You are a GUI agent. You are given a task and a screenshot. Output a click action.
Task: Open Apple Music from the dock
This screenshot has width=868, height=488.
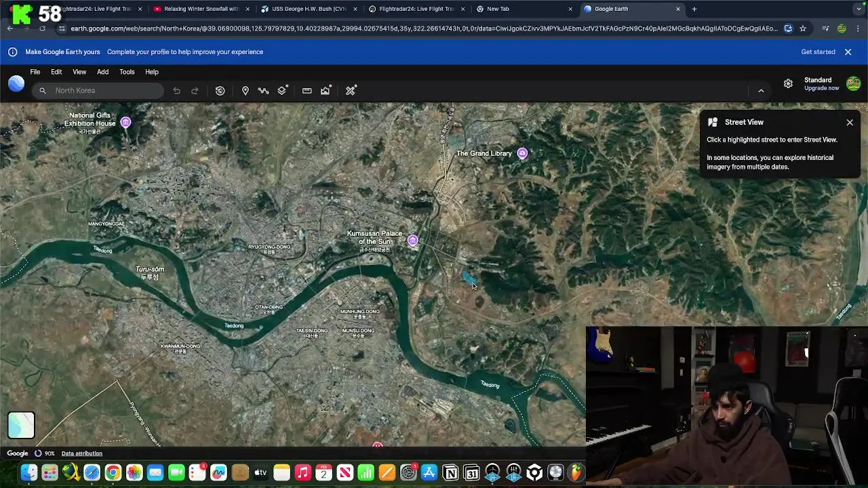[302, 472]
